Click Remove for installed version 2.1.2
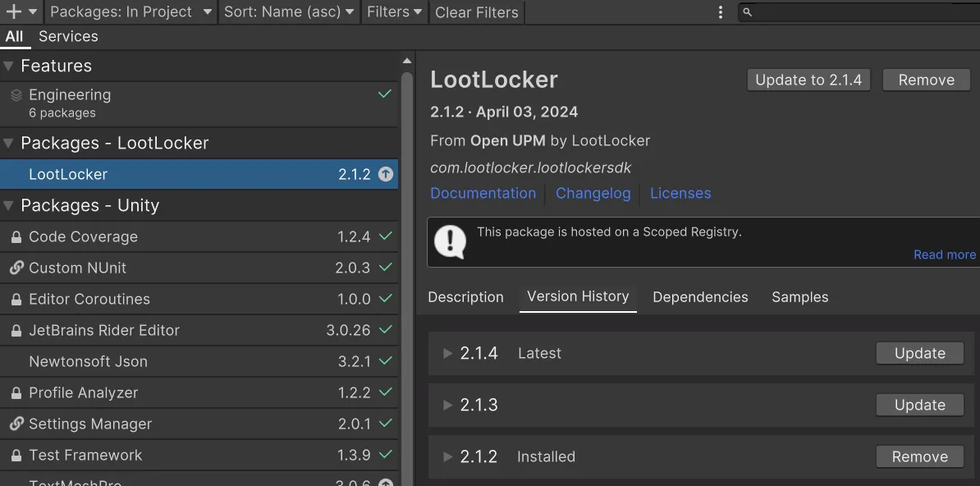 (920, 456)
